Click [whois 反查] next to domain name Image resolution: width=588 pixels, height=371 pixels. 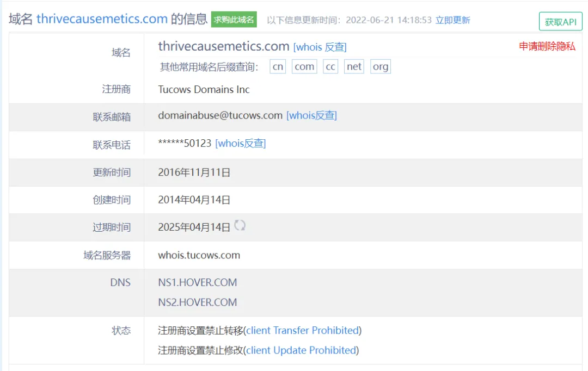320,47
